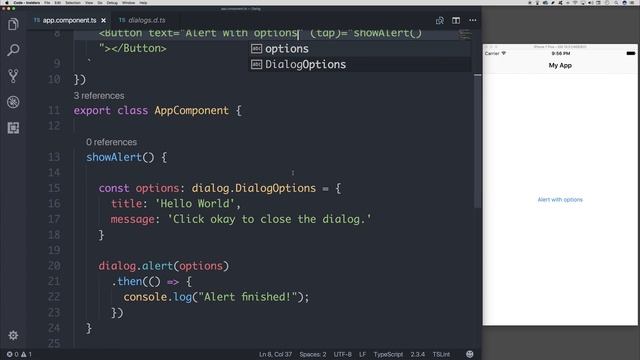Click the 'title' property on line 16
Screen dimensions: 640x360
point(127,204)
